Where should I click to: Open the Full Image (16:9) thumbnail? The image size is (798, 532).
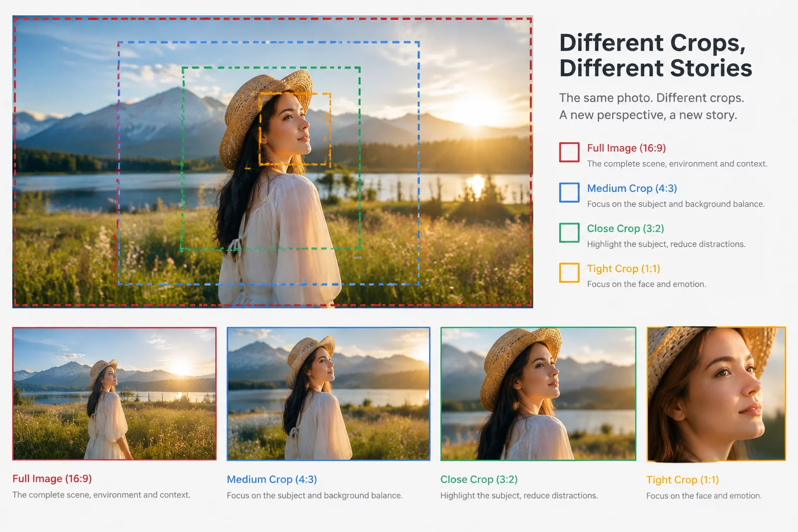coord(114,394)
